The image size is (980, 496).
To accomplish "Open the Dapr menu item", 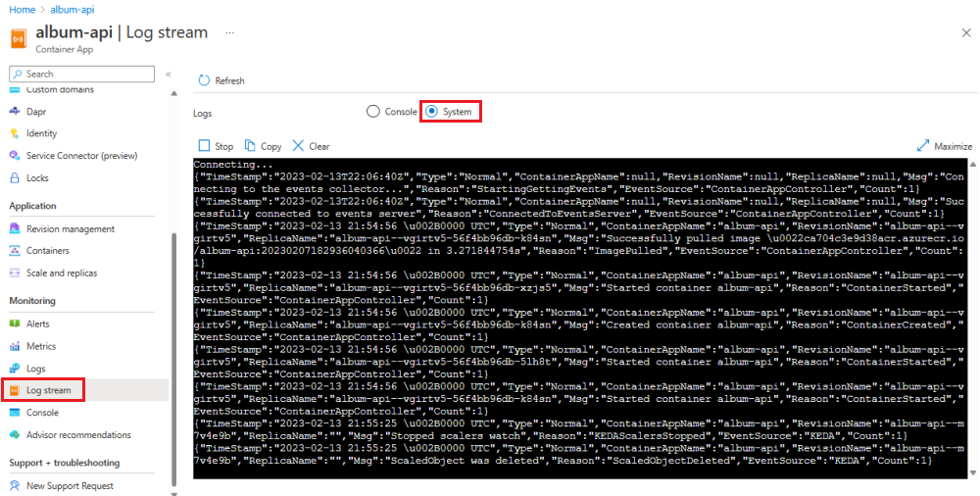I will 36,112.
